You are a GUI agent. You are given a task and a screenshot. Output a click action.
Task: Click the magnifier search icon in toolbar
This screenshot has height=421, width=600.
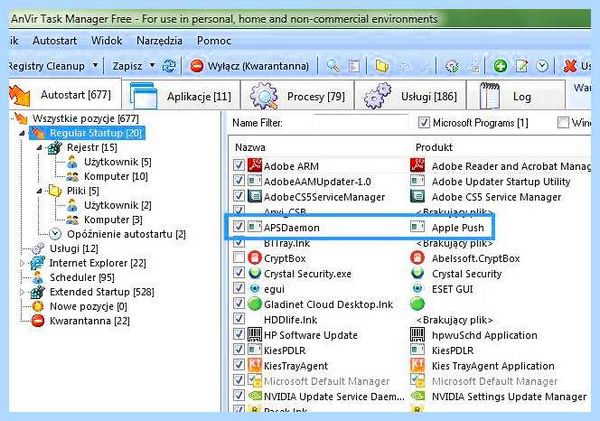point(333,66)
